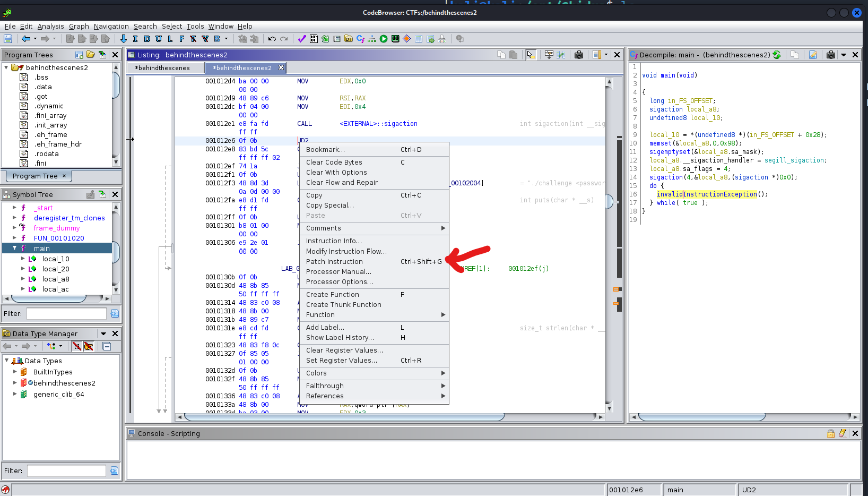868x496 pixels.
Task: Close the *behindthescenes2 listing tab
Action: point(281,67)
